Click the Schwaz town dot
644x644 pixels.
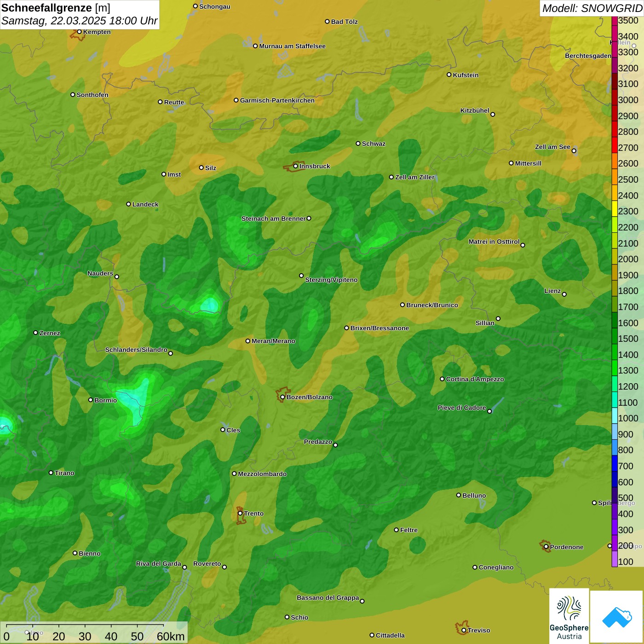click(358, 143)
